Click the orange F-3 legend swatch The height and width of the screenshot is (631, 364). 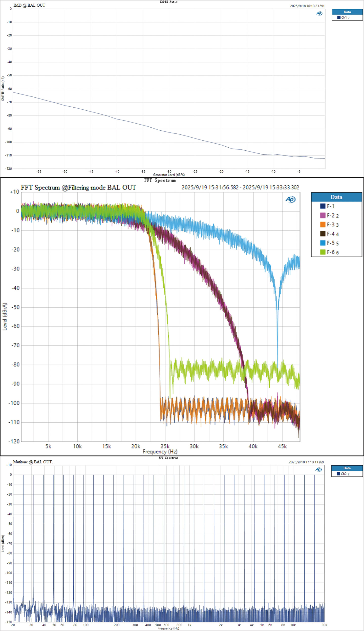323,225
